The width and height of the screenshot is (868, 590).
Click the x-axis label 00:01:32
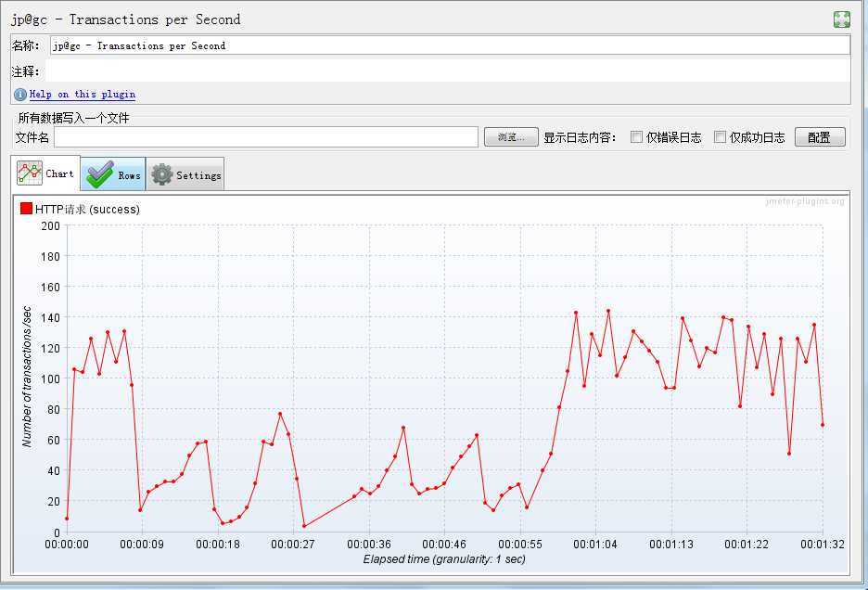pyautogui.click(x=822, y=544)
